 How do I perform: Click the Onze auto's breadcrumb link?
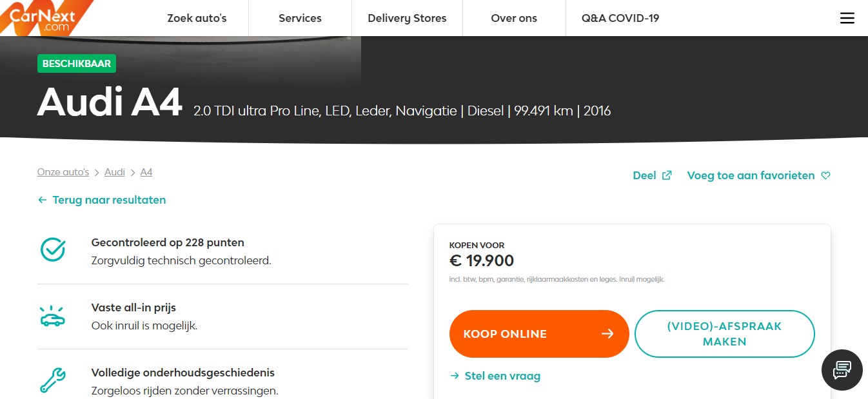pyautogui.click(x=63, y=172)
